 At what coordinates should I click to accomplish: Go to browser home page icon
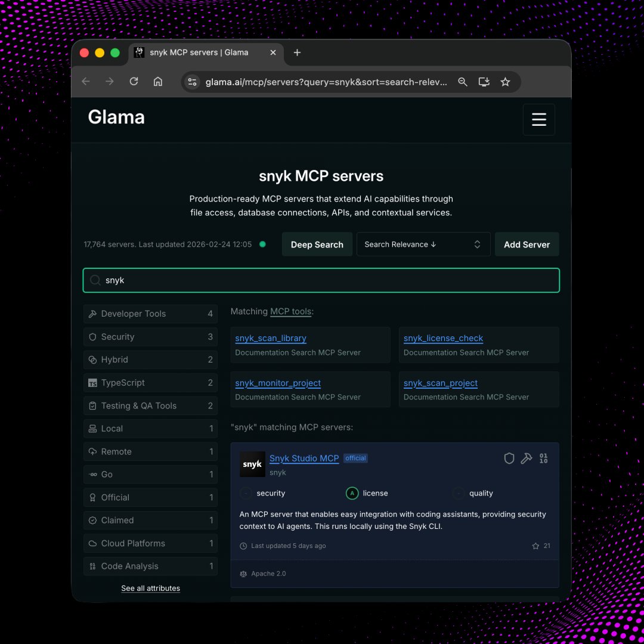pyautogui.click(x=157, y=81)
